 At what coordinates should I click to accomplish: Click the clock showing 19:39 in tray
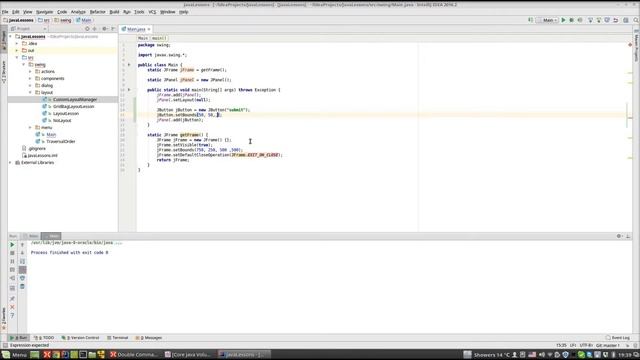point(624,355)
